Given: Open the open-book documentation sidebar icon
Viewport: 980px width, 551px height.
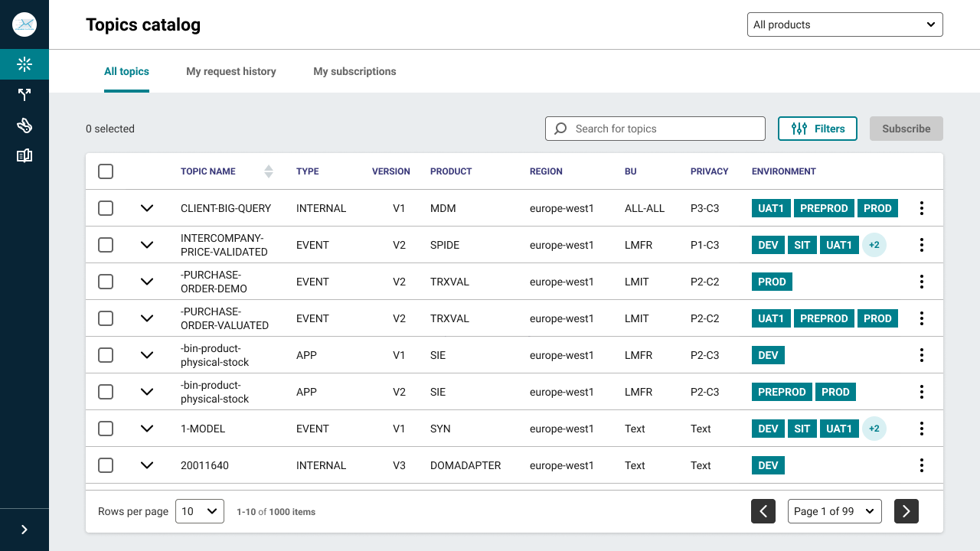Looking at the screenshot, I should (x=24, y=156).
